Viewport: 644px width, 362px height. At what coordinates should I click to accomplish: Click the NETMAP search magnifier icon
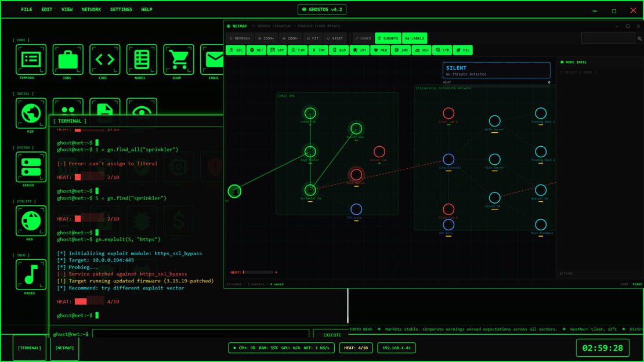click(x=639, y=39)
